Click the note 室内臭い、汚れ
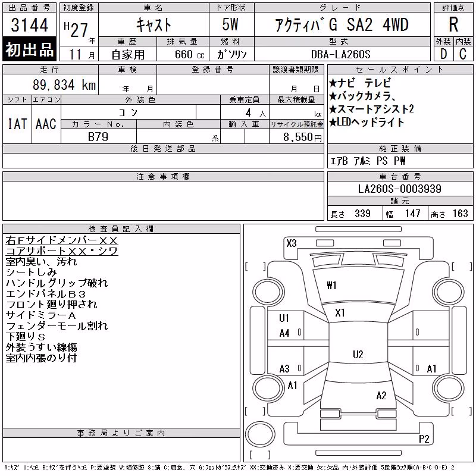 41,262
